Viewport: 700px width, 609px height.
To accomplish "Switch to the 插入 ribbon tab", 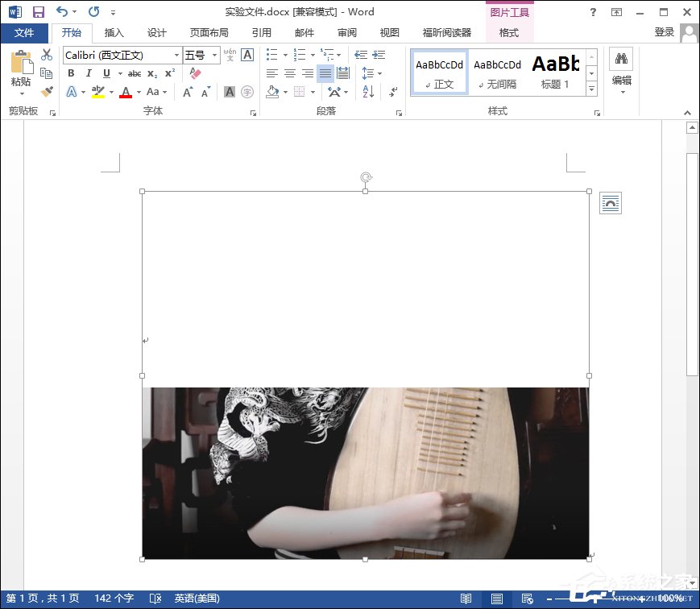I will tap(114, 33).
